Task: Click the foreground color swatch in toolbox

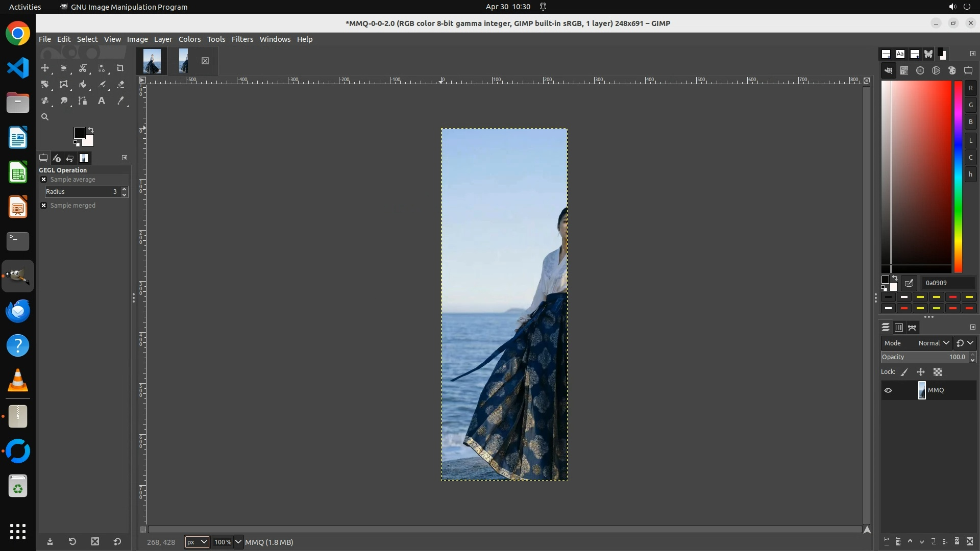Action: coord(79,133)
